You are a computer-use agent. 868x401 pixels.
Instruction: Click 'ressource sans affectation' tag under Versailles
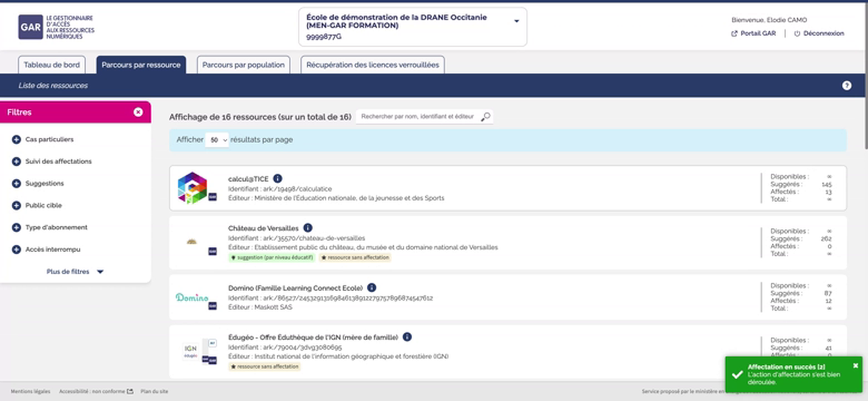[x=355, y=258]
